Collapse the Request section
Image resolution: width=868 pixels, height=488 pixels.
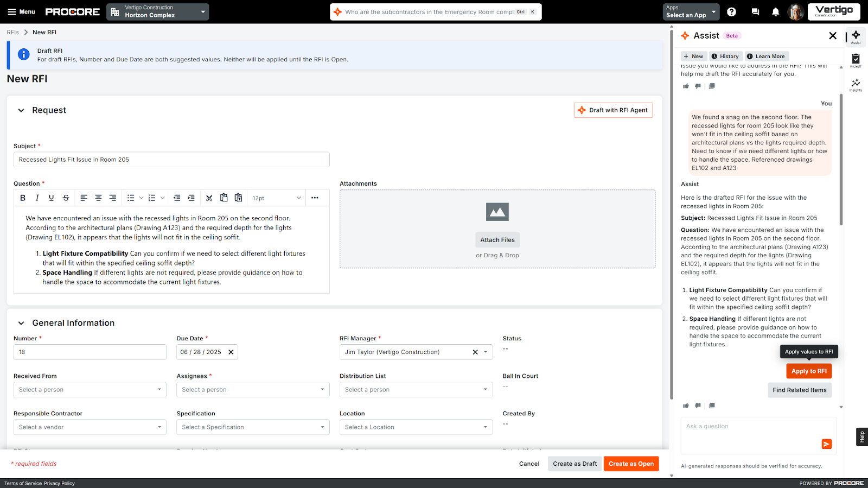[x=21, y=110]
